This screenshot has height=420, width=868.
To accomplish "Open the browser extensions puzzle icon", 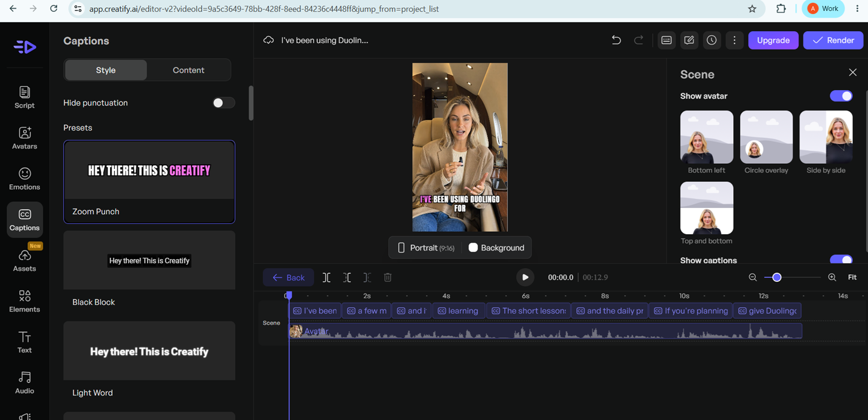I will (781, 9).
